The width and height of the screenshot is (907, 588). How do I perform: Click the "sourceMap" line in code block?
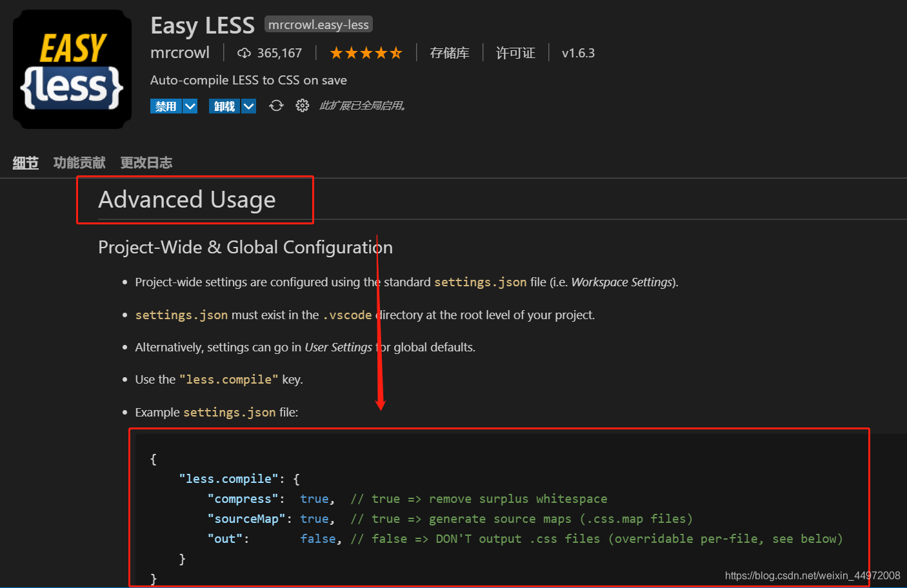450,518
